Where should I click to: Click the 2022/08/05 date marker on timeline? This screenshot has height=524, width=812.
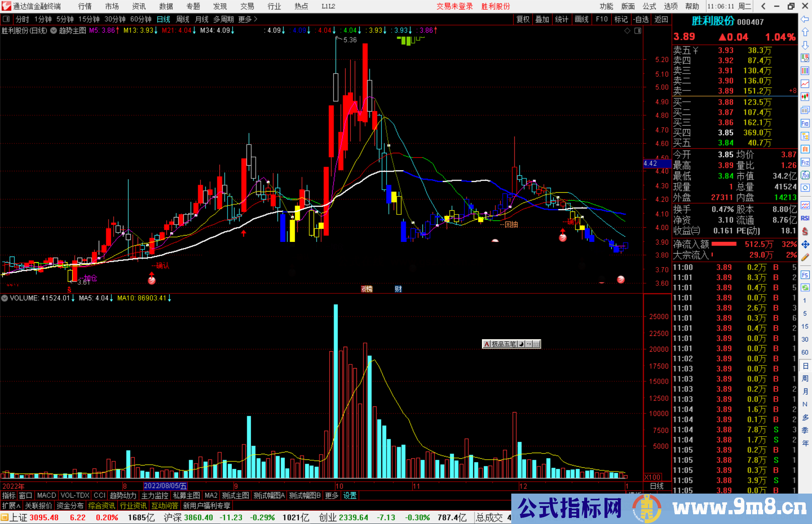[165, 486]
